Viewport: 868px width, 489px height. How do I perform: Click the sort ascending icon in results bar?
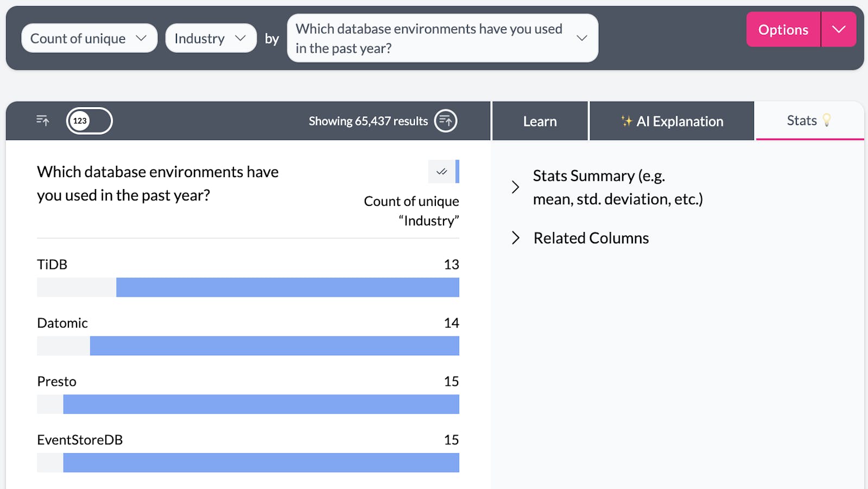[42, 121]
